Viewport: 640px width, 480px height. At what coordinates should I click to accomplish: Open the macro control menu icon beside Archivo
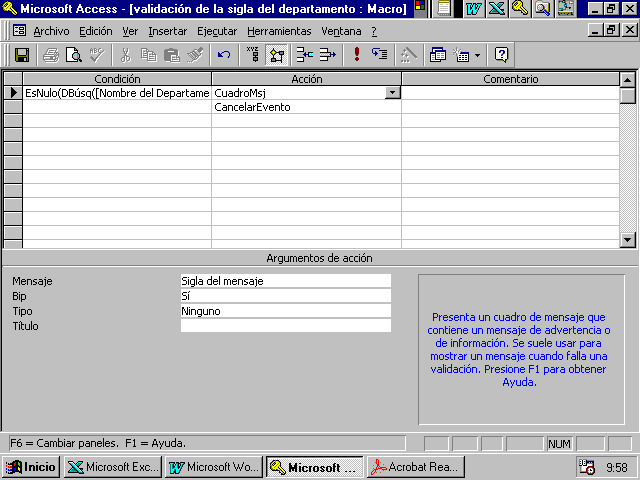[x=19, y=31]
